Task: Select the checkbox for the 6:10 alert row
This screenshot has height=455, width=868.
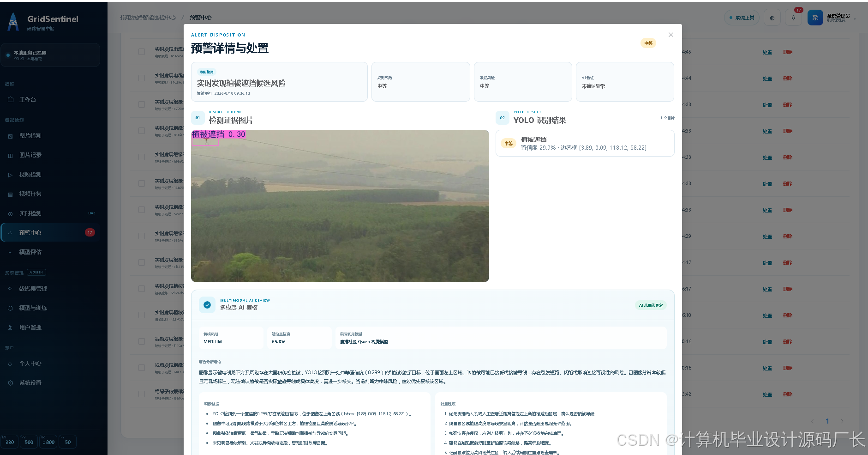Action: tap(142, 315)
